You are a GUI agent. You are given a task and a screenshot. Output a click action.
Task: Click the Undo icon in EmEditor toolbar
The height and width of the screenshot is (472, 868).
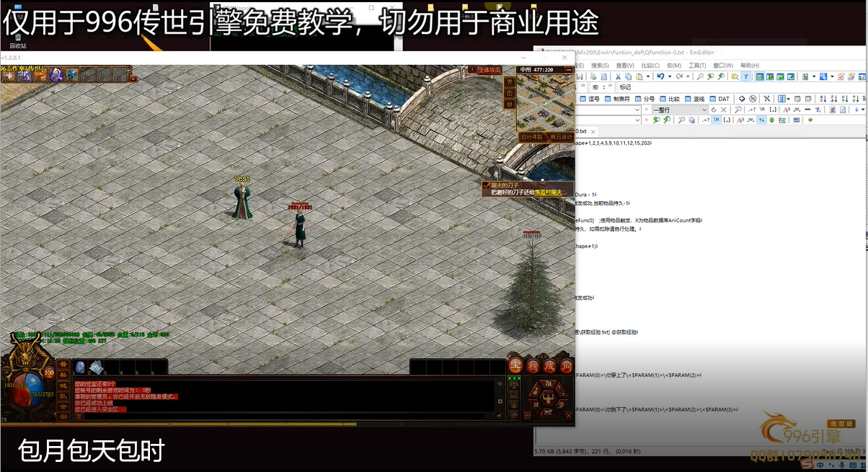tap(660, 76)
